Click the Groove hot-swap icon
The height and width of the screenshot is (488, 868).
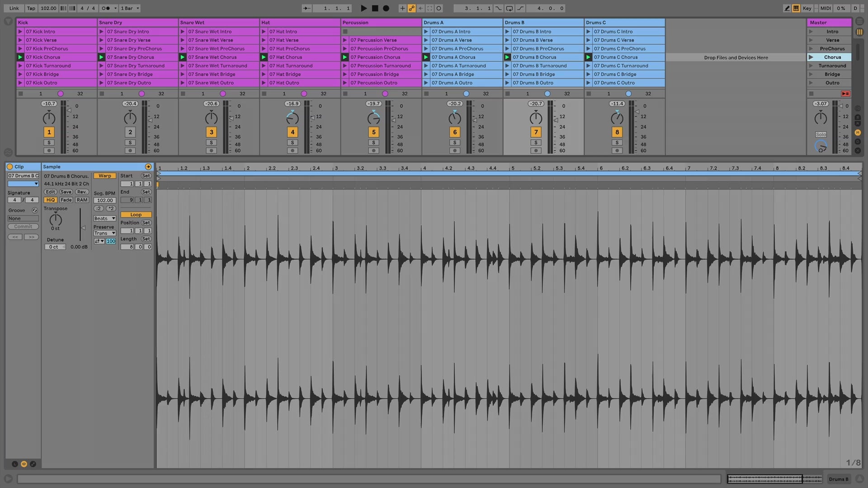[x=34, y=211]
